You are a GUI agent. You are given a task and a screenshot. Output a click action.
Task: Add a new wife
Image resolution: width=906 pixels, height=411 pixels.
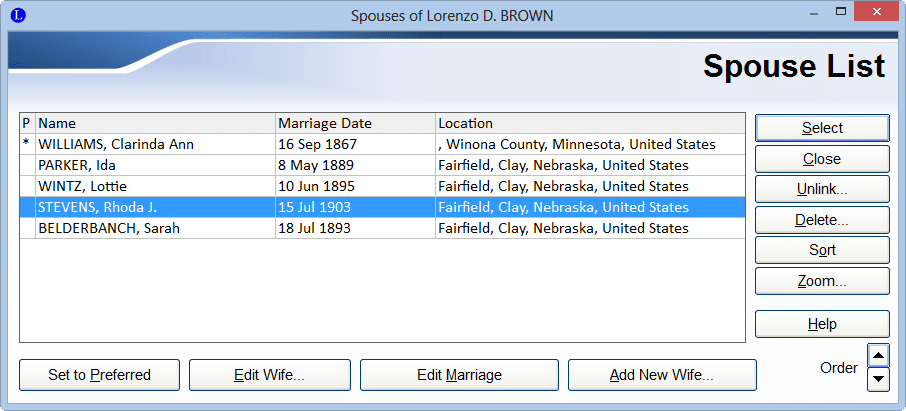pos(661,375)
